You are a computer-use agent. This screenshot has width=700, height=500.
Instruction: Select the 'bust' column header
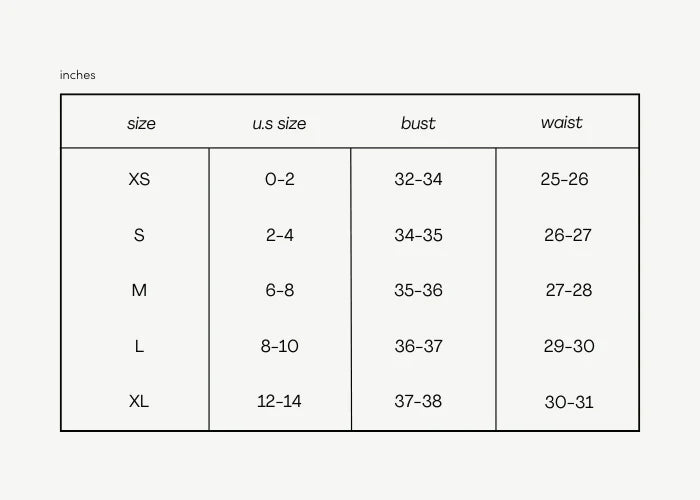418,123
